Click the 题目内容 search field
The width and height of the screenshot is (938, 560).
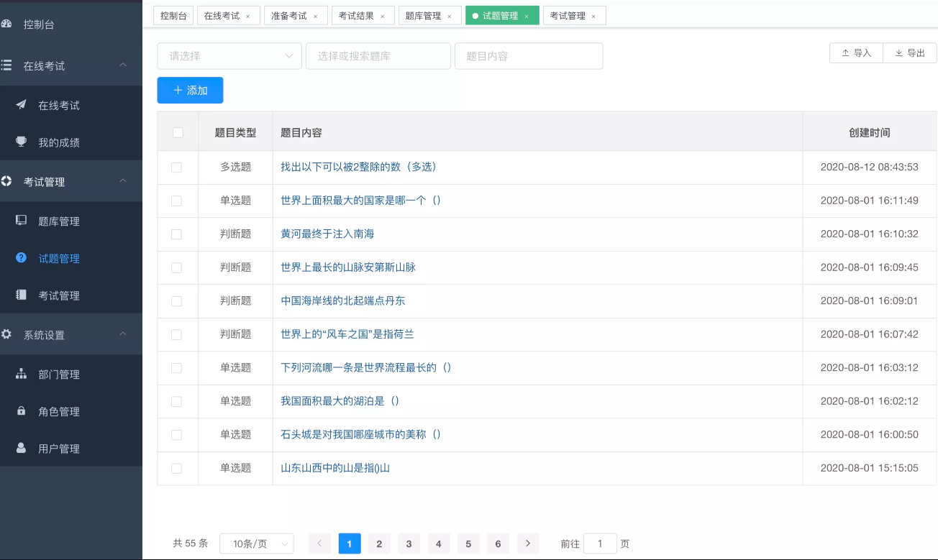529,56
